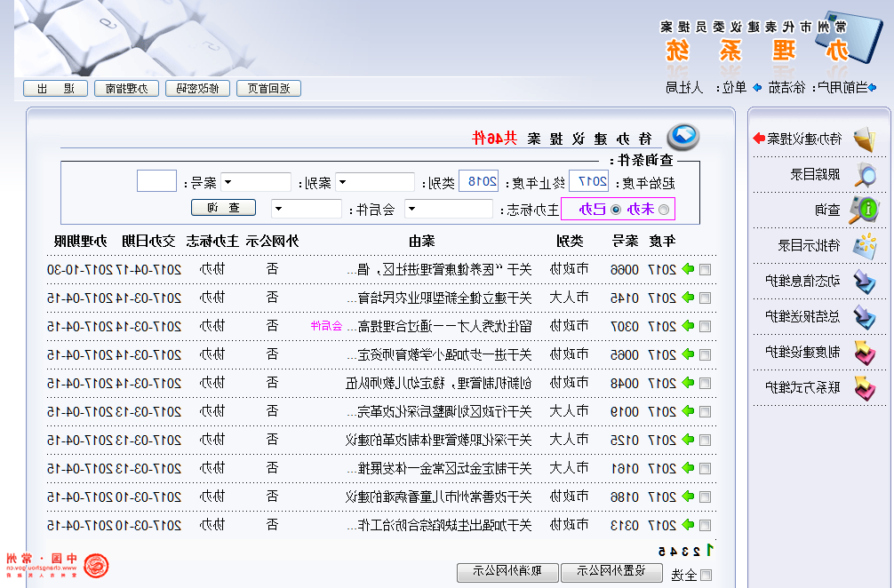Click the 终止年度 input showing 2018

pos(479,181)
